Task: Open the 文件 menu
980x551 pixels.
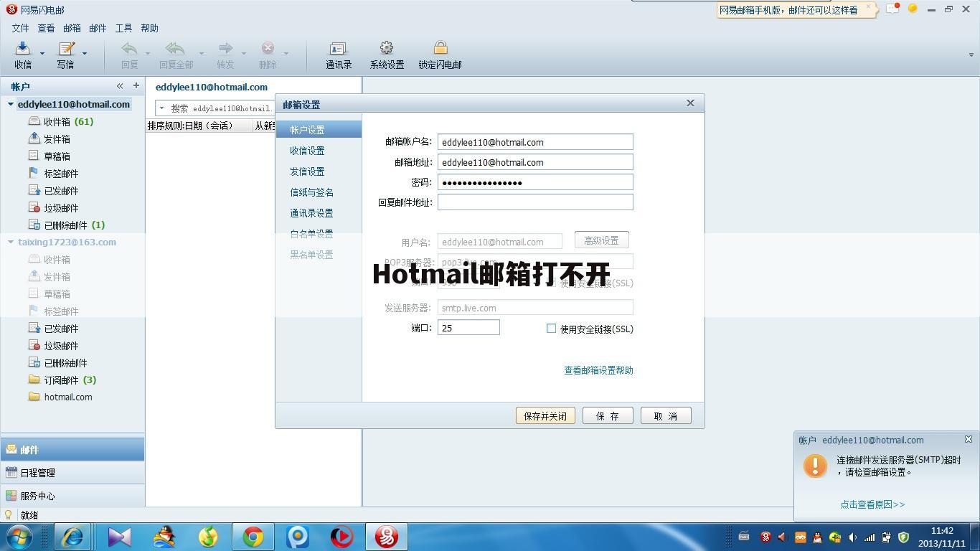Action: coord(20,28)
